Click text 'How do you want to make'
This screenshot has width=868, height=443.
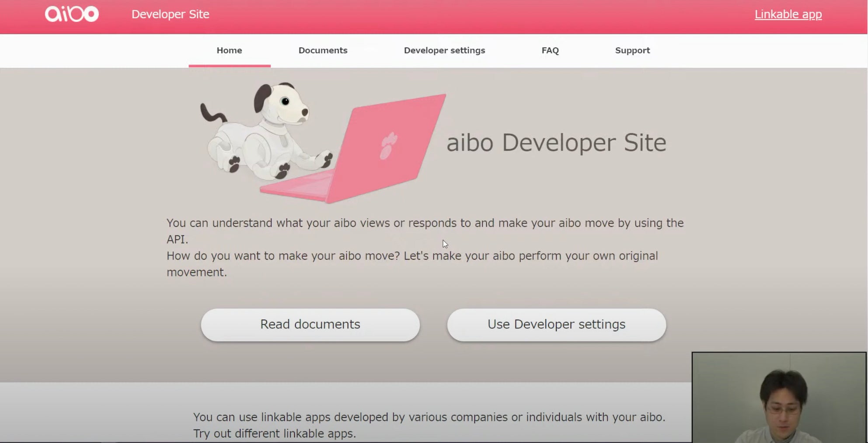[412, 264]
